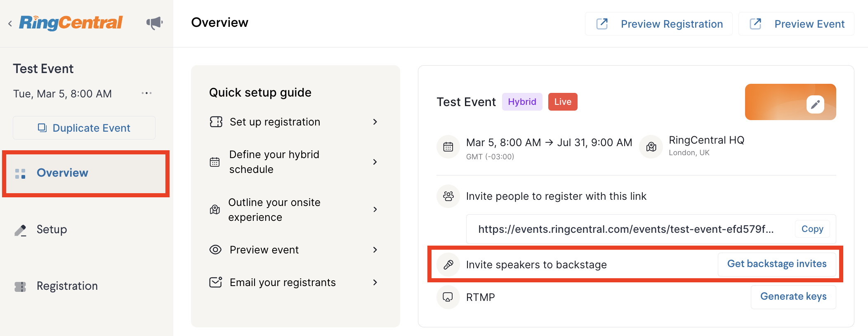This screenshot has height=336, width=868.
Task: Click the Hybrid badge
Action: tap(522, 102)
